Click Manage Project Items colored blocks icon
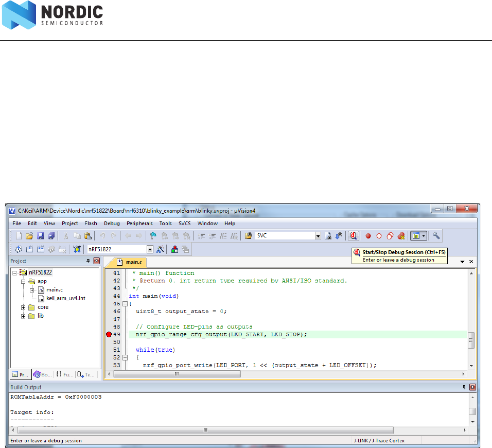Image resolution: width=492 pixels, height=448 pixels. pyautogui.click(x=174, y=249)
